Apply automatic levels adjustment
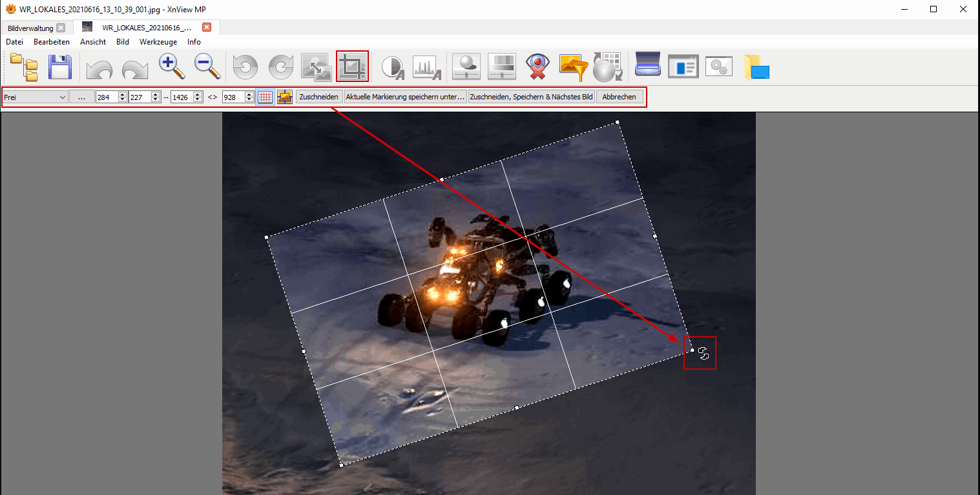The height and width of the screenshot is (495, 980). pos(393,68)
